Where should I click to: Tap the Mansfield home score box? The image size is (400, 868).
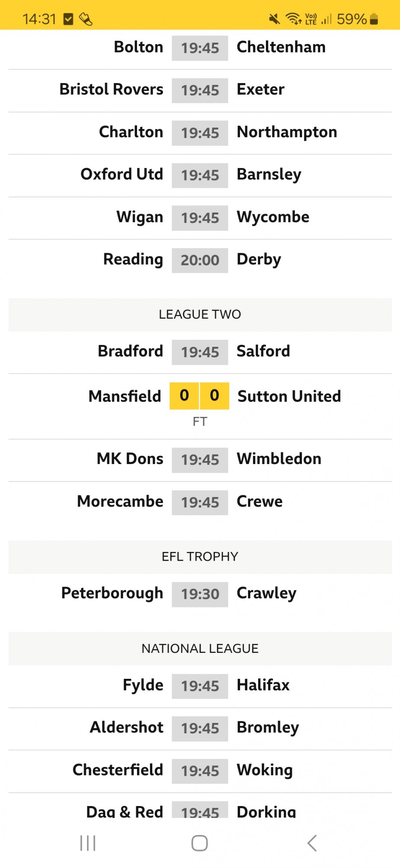(184, 395)
